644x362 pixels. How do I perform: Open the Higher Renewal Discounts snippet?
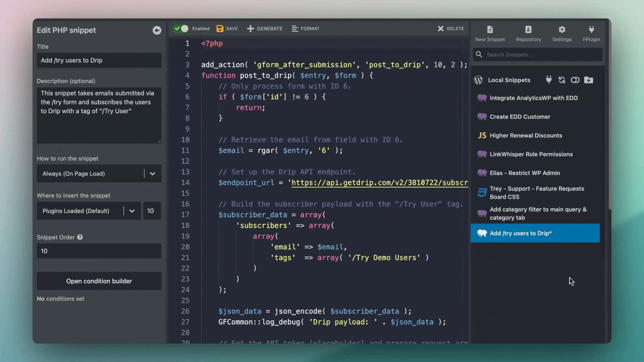[526, 135]
